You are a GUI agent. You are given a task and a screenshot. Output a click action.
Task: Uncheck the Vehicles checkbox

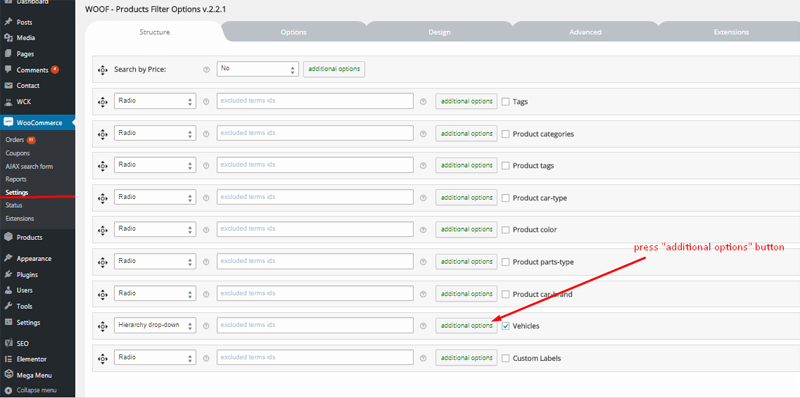click(x=506, y=326)
